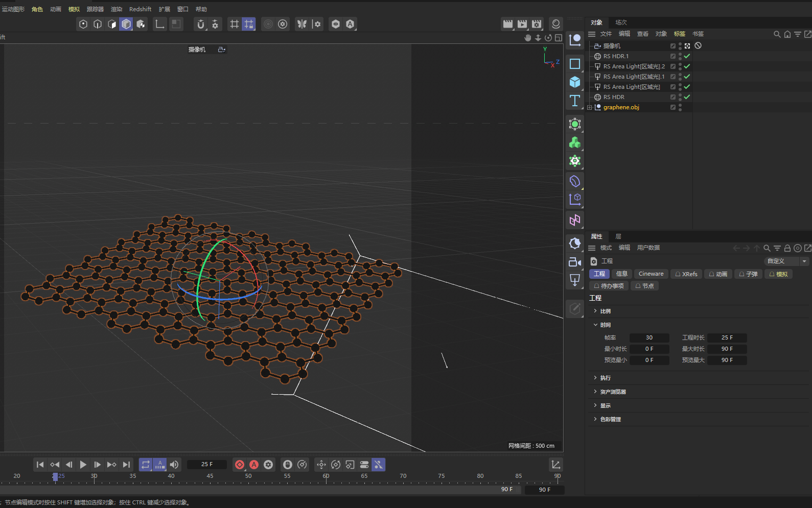The height and width of the screenshot is (508, 812).
Task: Click the XRefs tab button
Action: (x=686, y=274)
